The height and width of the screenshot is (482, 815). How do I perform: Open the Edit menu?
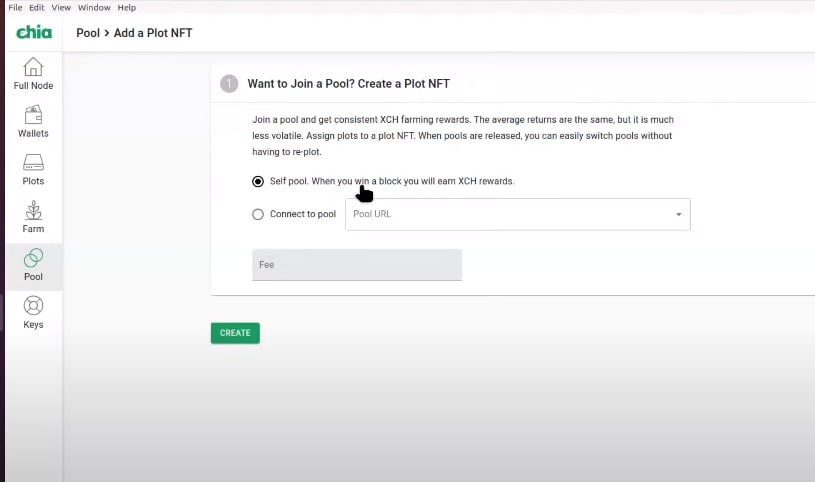point(36,7)
